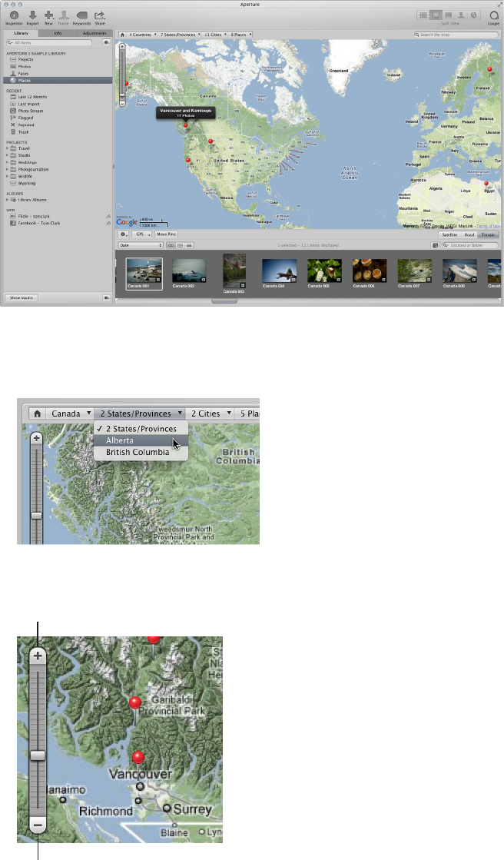Click the map Home button
The image size is (504, 860).
tap(122, 35)
